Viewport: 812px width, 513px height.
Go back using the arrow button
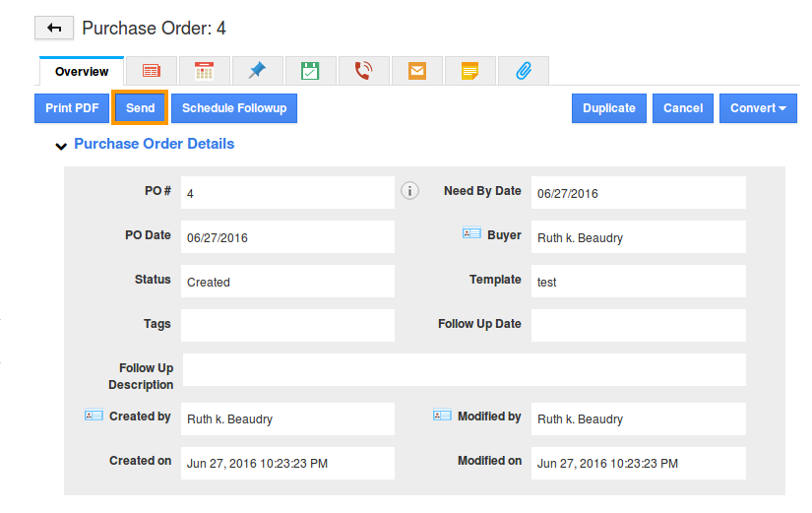point(54,28)
